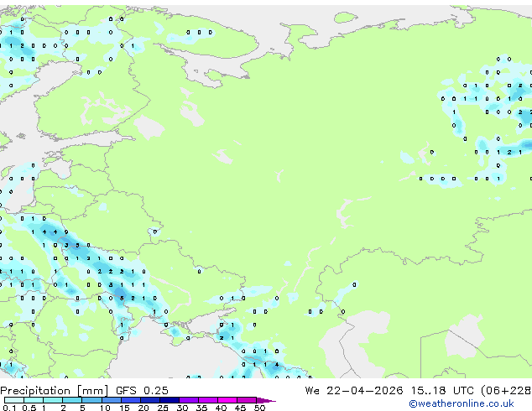The height and width of the screenshot is (411, 532).
Task: Click the "40" legend scale label
Action: [221, 408]
